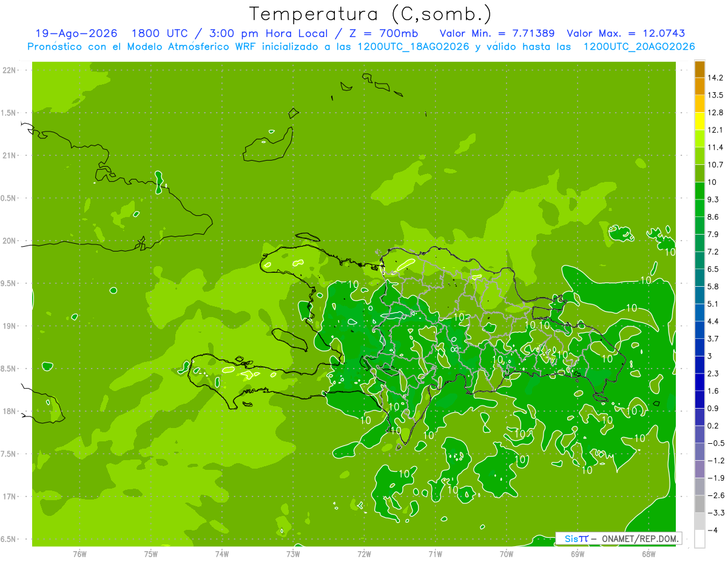Pick the bright yellow swatch in the temperature scale
Image resolution: width=728 pixels, height=562 pixels.
[x=699, y=121]
